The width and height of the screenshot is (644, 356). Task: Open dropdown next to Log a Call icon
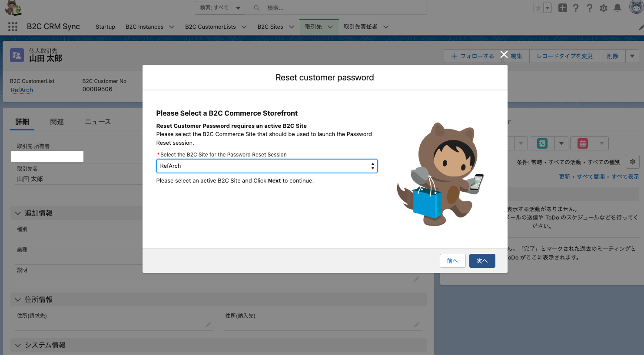561,143
